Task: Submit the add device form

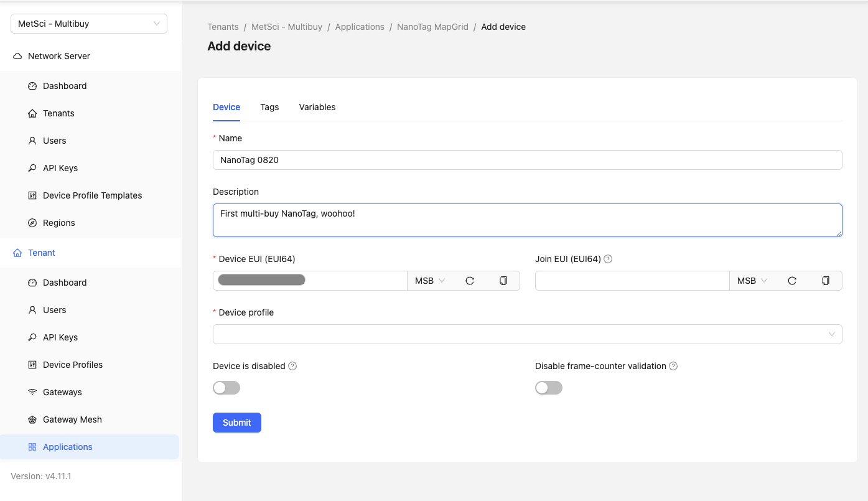Action: click(237, 423)
